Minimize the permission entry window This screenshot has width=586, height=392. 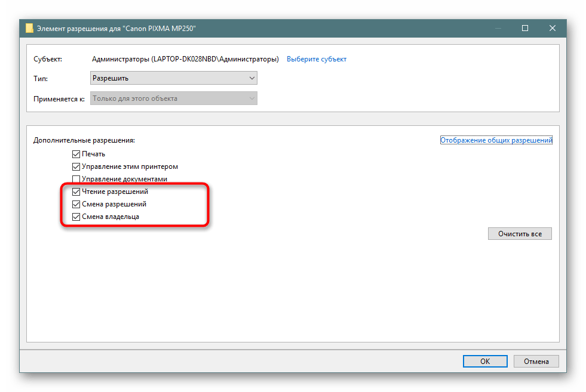click(497, 28)
